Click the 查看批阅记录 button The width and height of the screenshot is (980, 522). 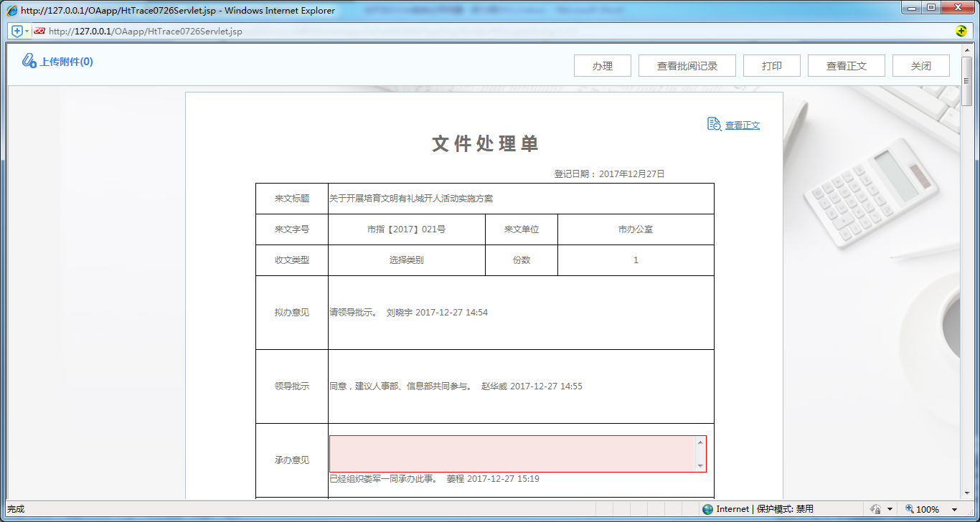point(686,65)
